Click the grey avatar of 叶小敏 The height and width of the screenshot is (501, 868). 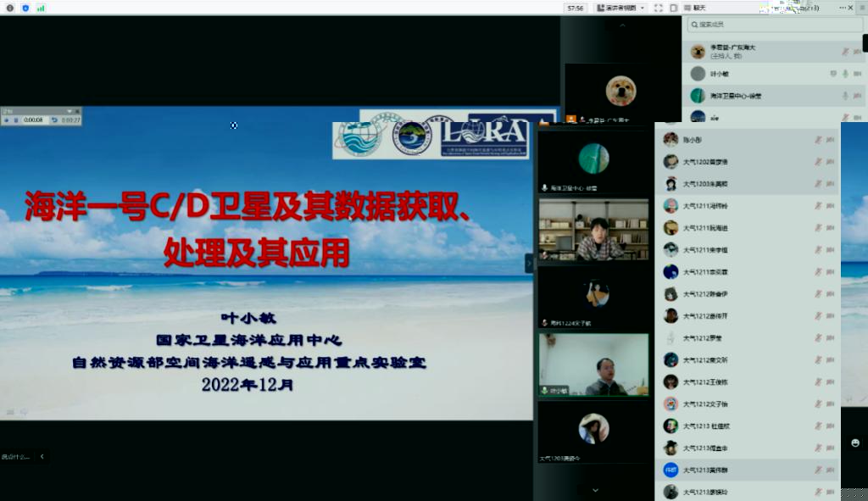698,74
